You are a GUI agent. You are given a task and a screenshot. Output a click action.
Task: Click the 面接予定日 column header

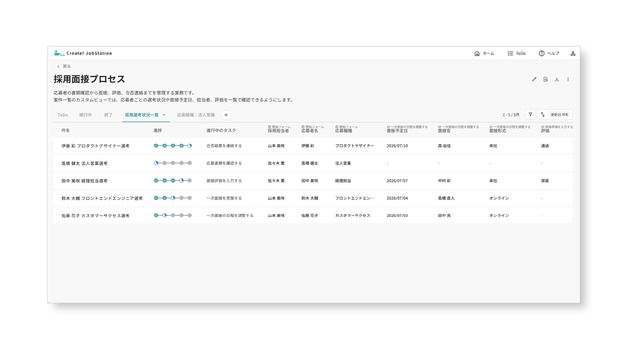[397, 131]
